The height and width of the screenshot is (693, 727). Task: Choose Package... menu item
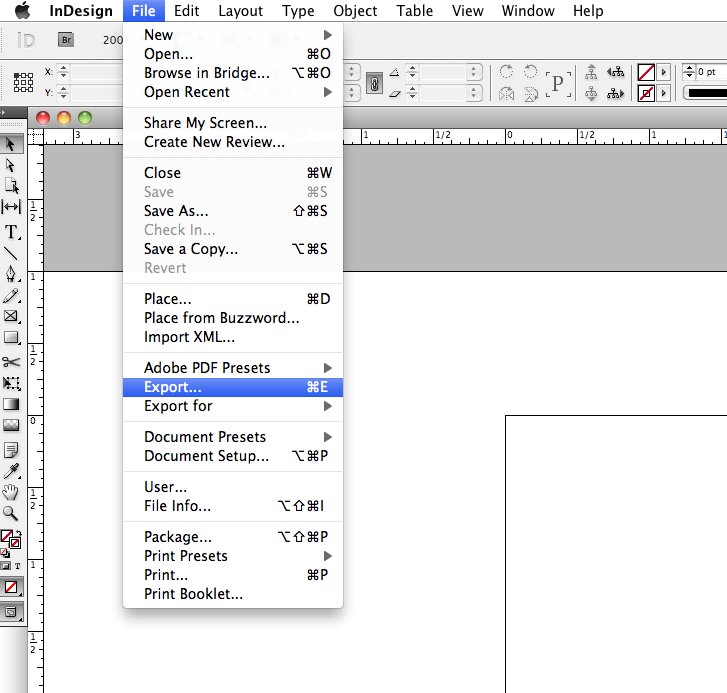click(233, 537)
